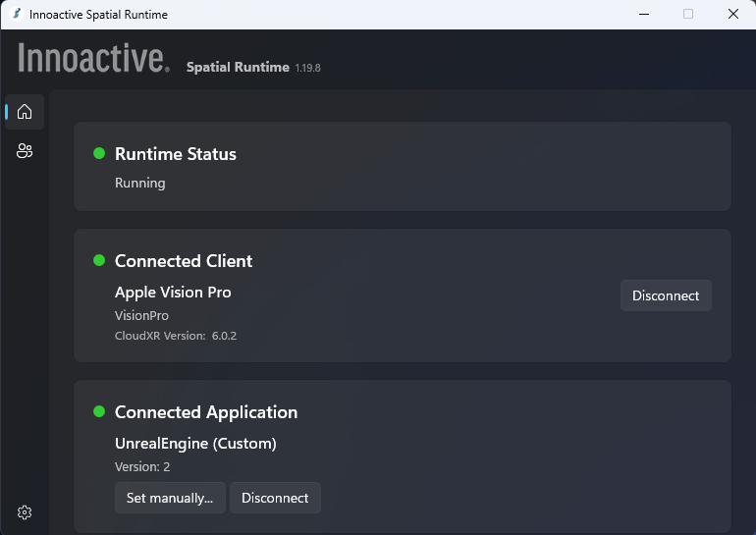
Task: Disconnect the UnrealEngine application
Action: [x=275, y=498]
